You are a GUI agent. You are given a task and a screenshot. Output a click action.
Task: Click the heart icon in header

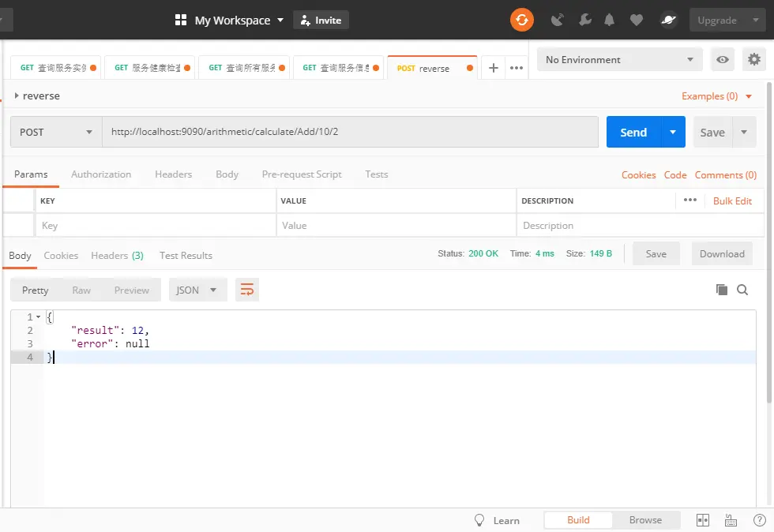point(637,21)
